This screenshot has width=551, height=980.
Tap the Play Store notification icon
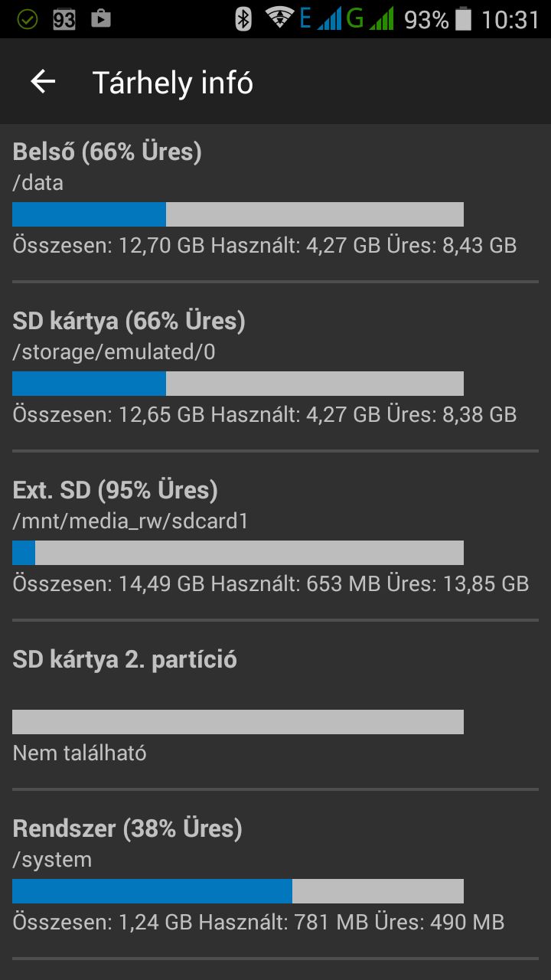click(101, 18)
